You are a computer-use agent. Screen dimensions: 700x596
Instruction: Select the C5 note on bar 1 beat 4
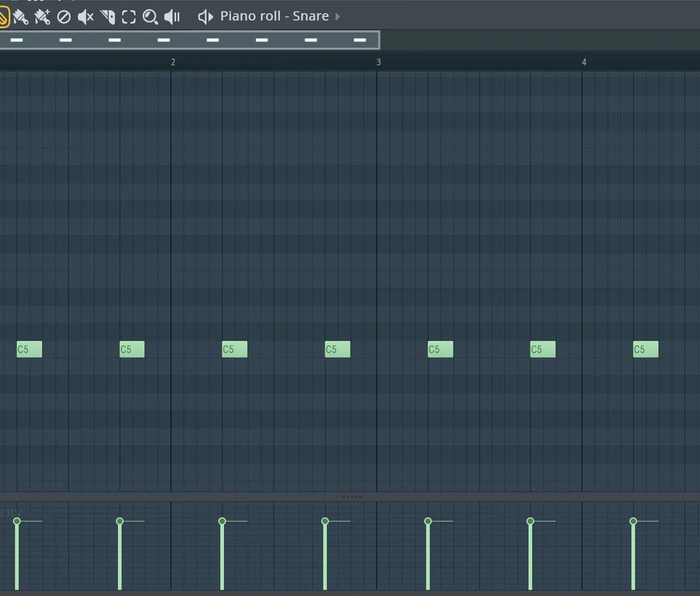click(x=132, y=349)
